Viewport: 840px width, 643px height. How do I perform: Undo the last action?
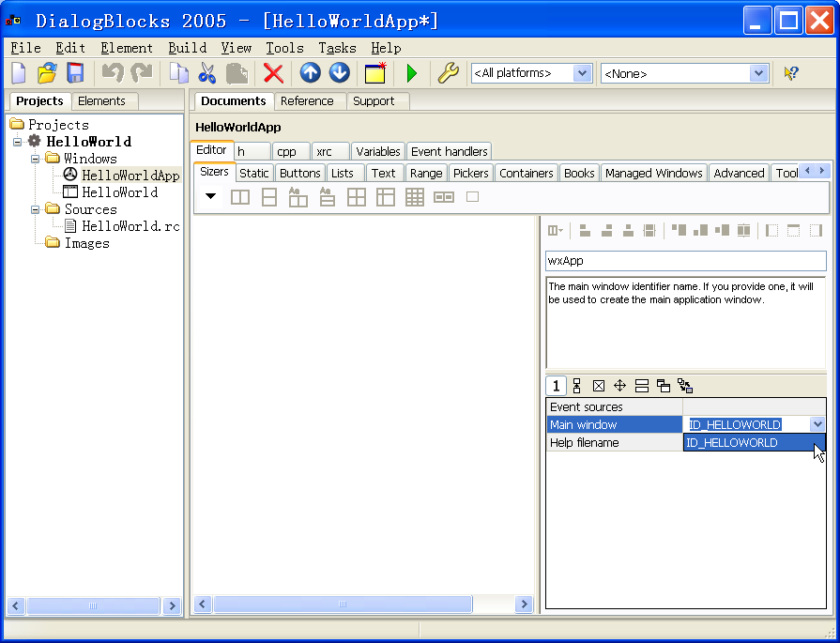(x=113, y=73)
